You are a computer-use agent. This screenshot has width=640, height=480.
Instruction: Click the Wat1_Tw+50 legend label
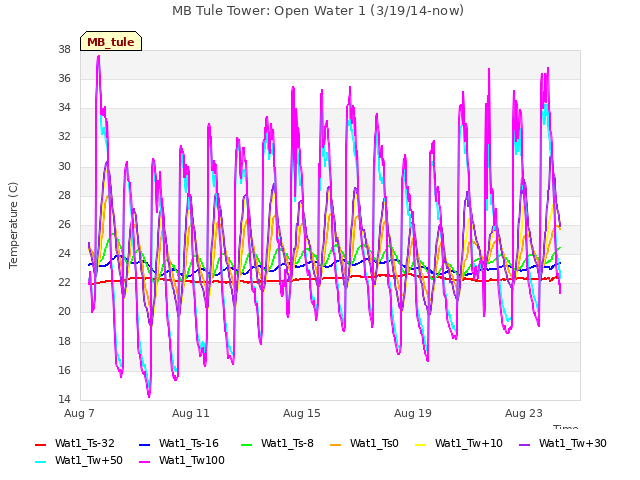click(89, 461)
